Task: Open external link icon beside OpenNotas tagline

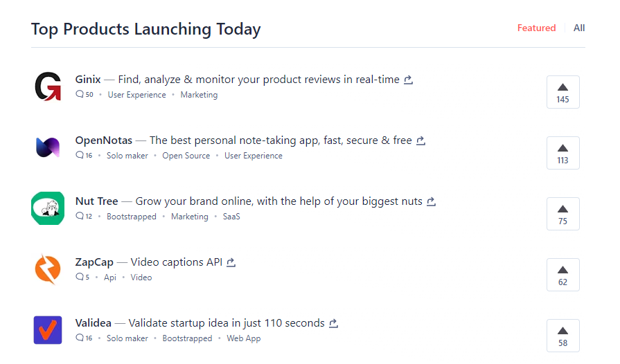Action: pyautogui.click(x=421, y=140)
